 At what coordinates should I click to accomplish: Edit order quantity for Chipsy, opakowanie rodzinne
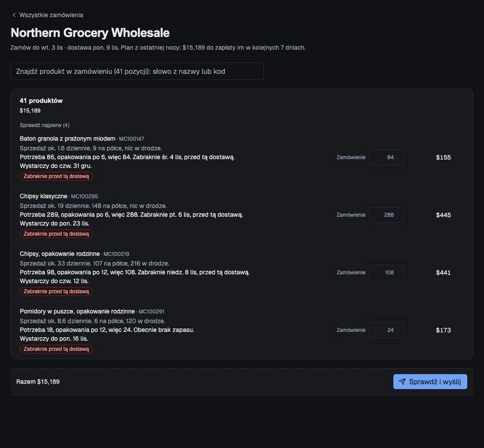(x=386, y=273)
